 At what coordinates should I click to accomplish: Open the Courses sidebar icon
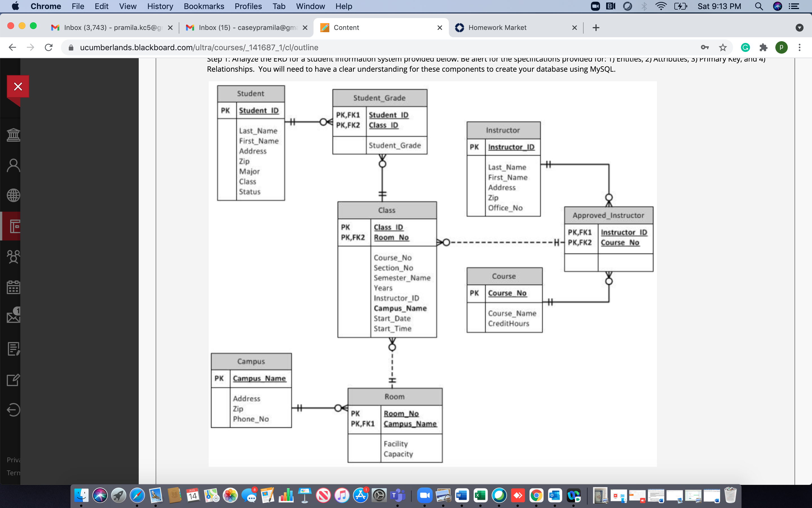tap(15, 226)
